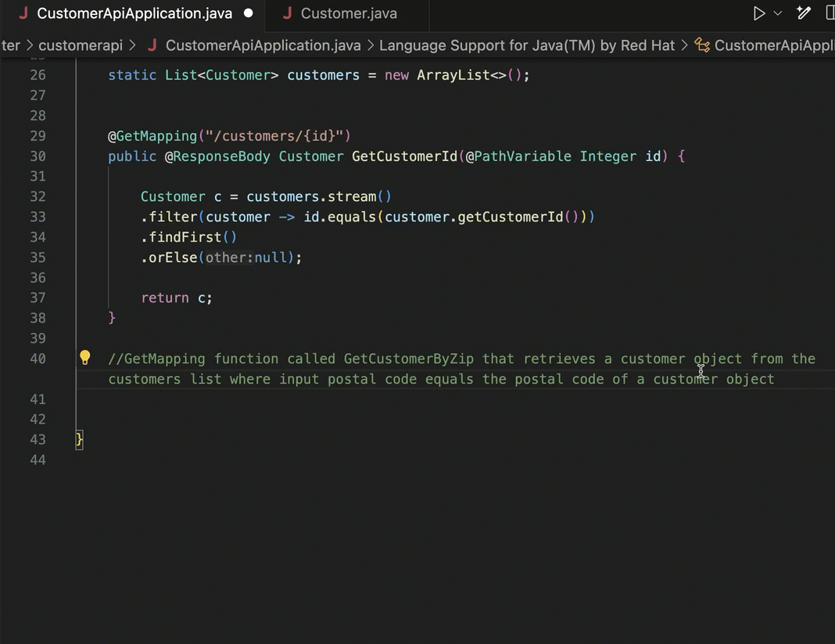Click ArrayList in the customers declaration
Viewport: 835px width, 644px height.
[x=453, y=75]
